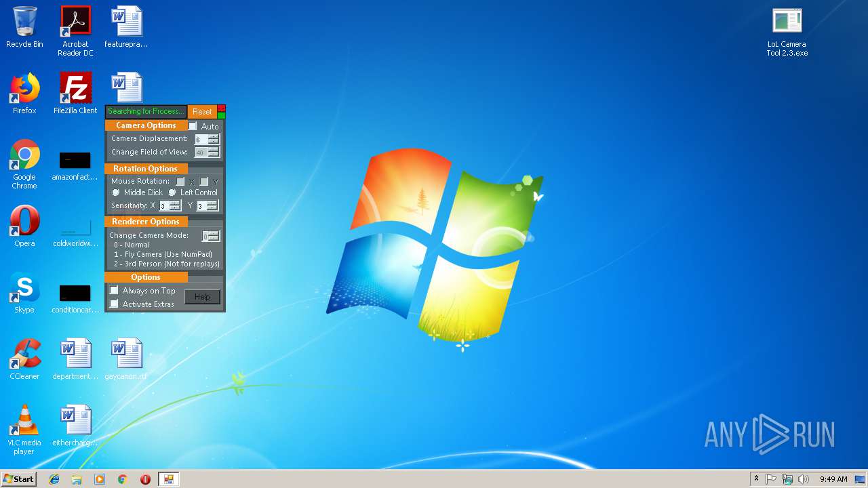This screenshot has height=488, width=868.
Task: Click the 'Camera Options' header
Action: tap(146, 125)
